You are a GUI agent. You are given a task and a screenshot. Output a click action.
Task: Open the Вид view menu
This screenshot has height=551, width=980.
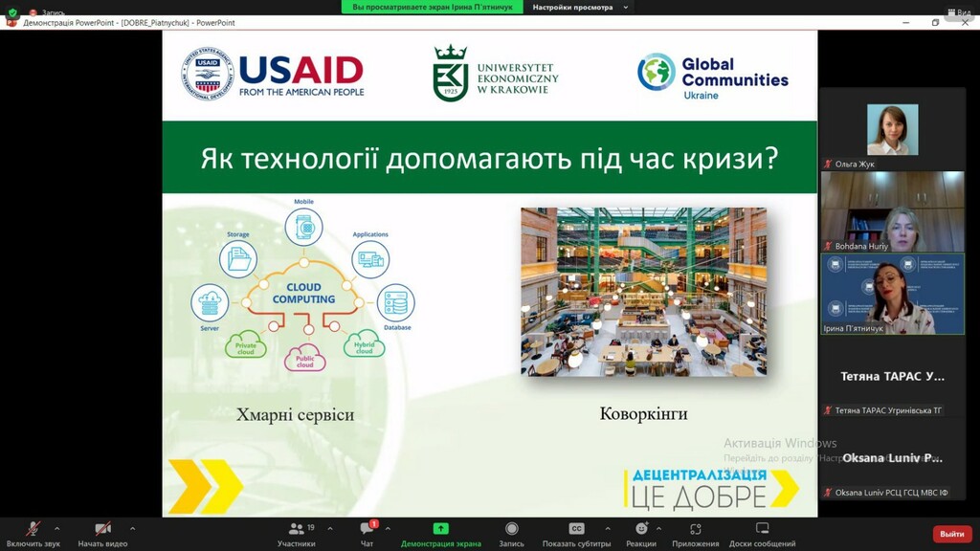coord(959,11)
